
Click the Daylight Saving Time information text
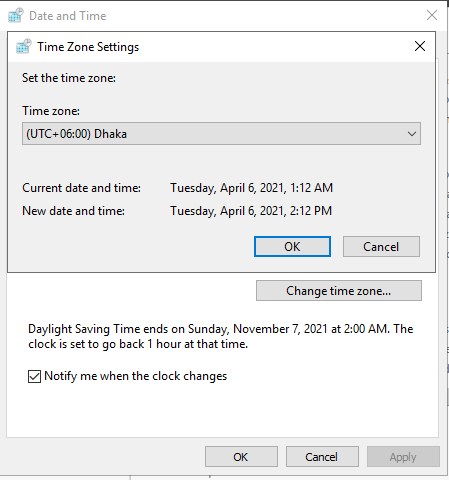pyautogui.click(x=221, y=336)
